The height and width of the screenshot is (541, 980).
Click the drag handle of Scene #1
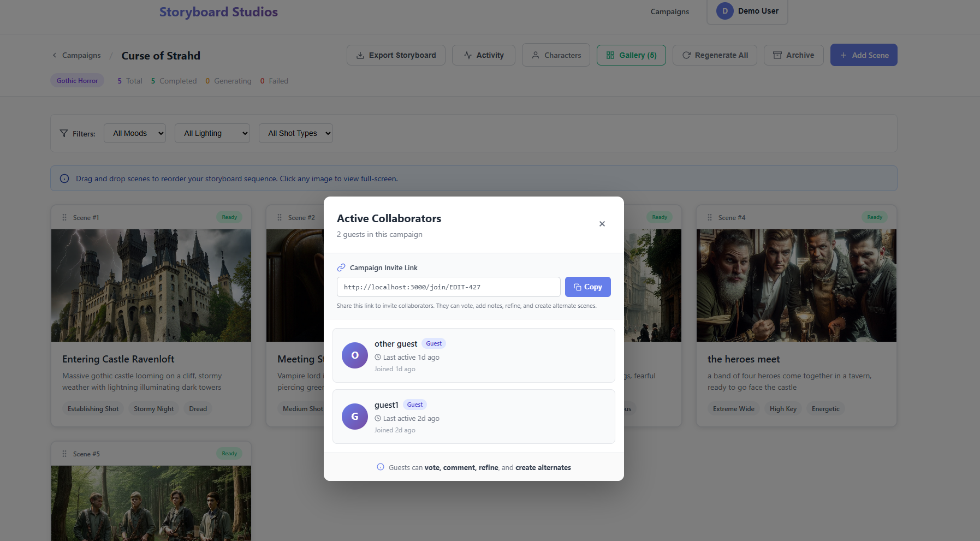64,217
